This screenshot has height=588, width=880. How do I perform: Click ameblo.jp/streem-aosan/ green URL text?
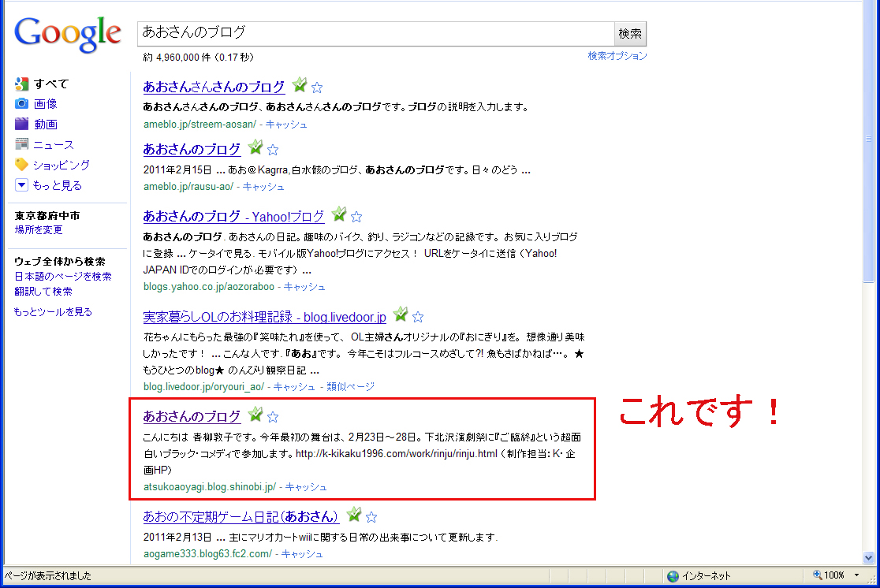199,124
